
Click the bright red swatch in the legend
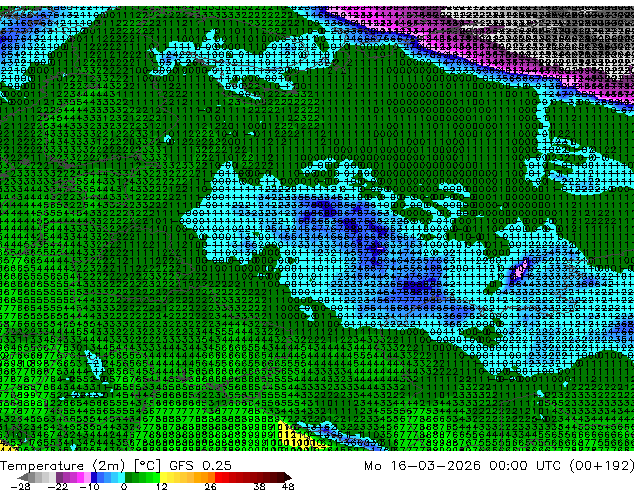(218, 477)
